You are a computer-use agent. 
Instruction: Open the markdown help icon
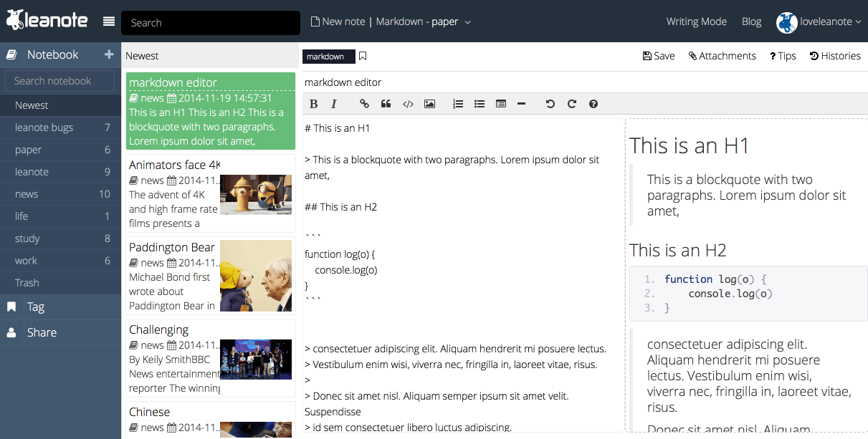(593, 104)
